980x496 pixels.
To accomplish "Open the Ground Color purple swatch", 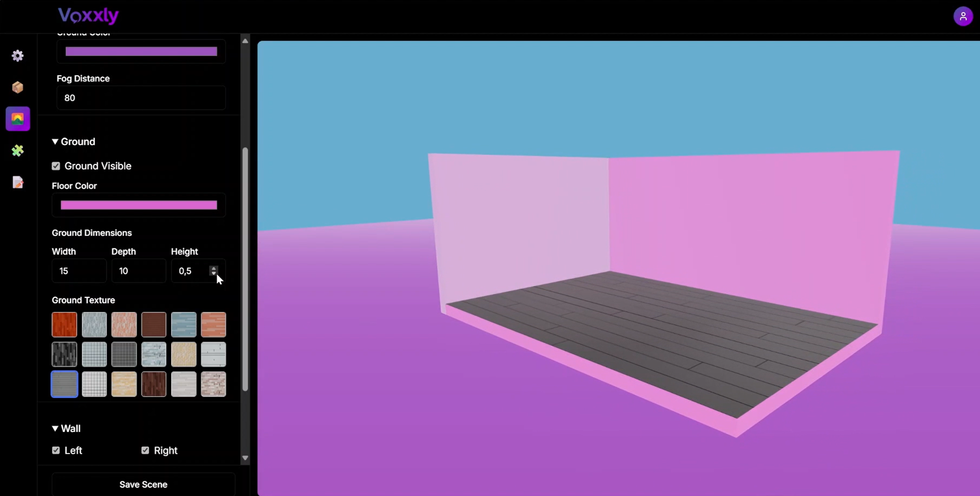I will [x=141, y=51].
